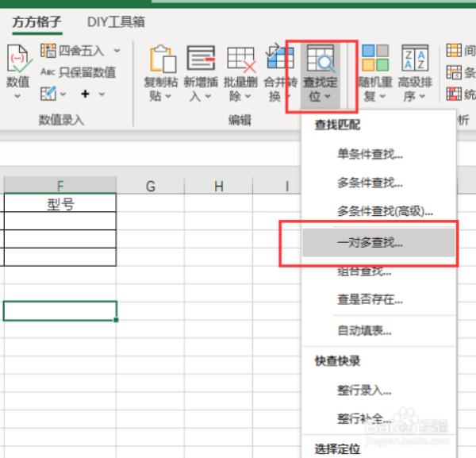The image size is (476, 458).
Task: Choose 多条件查找... menu entry
Action: (x=378, y=183)
